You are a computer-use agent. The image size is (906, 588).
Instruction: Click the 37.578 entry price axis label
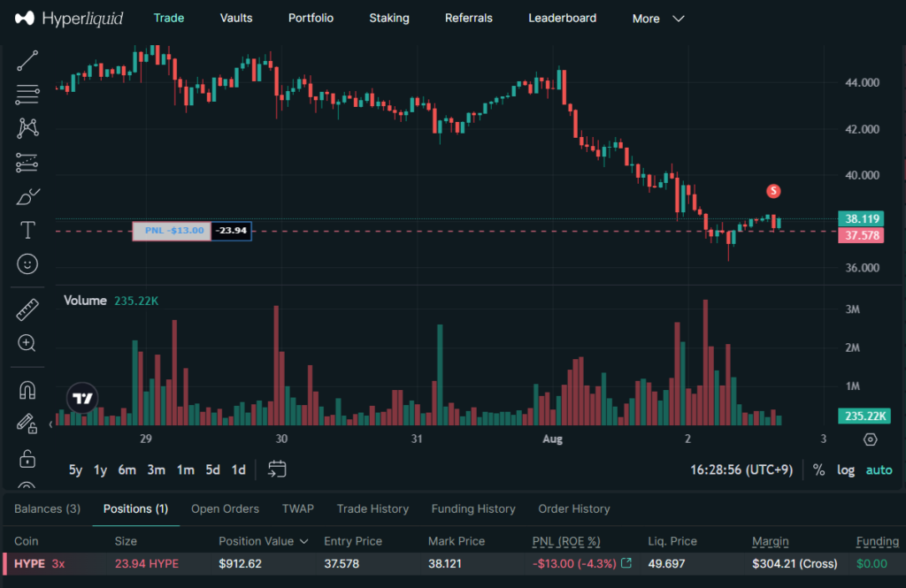tap(861, 236)
